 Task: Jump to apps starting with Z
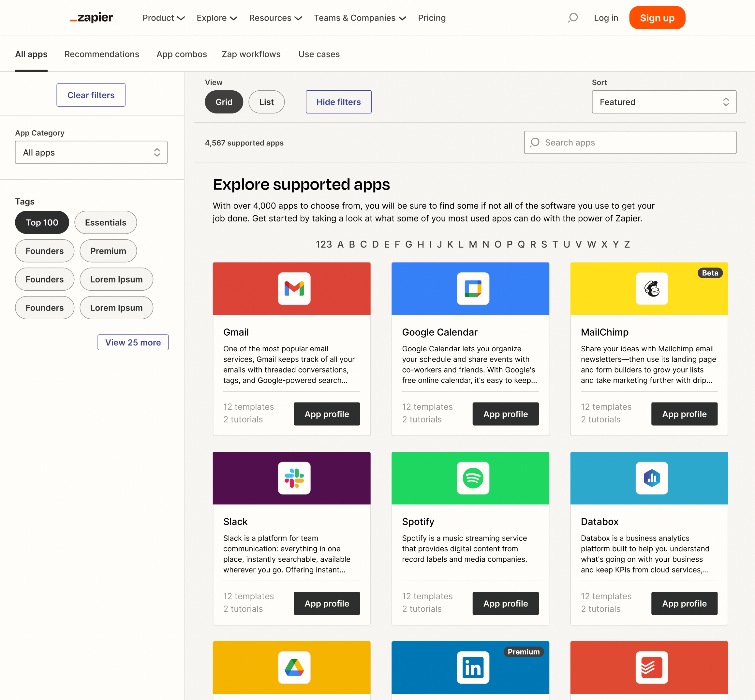627,244
